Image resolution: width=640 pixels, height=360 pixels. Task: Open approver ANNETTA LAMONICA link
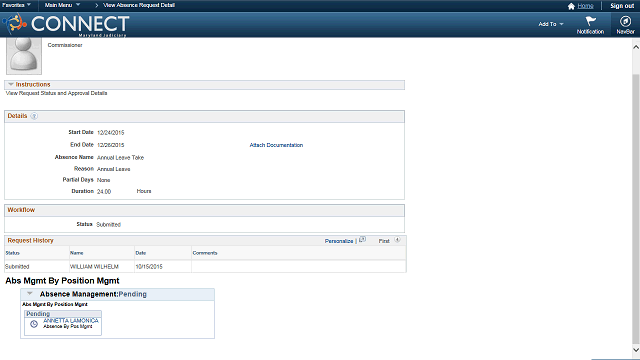pos(71,321)
